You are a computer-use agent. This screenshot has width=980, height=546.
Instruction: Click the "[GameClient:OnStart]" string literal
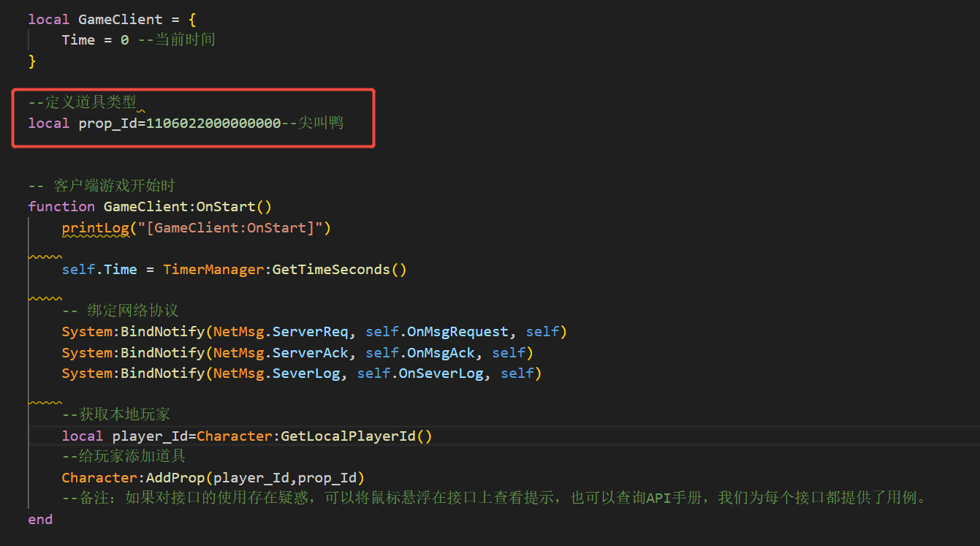[x=230, y=227]
